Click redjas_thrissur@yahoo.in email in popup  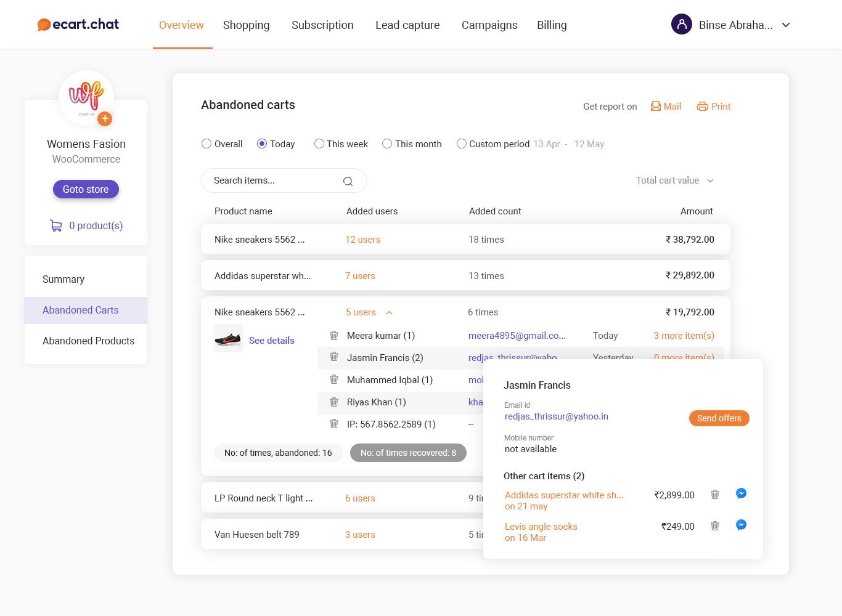pyautogui.click(x=557, y=416)
